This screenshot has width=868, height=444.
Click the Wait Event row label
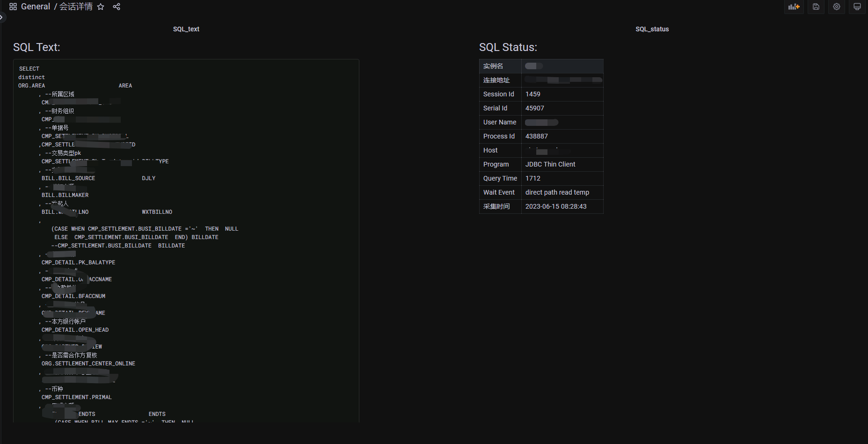pos(499,192)
